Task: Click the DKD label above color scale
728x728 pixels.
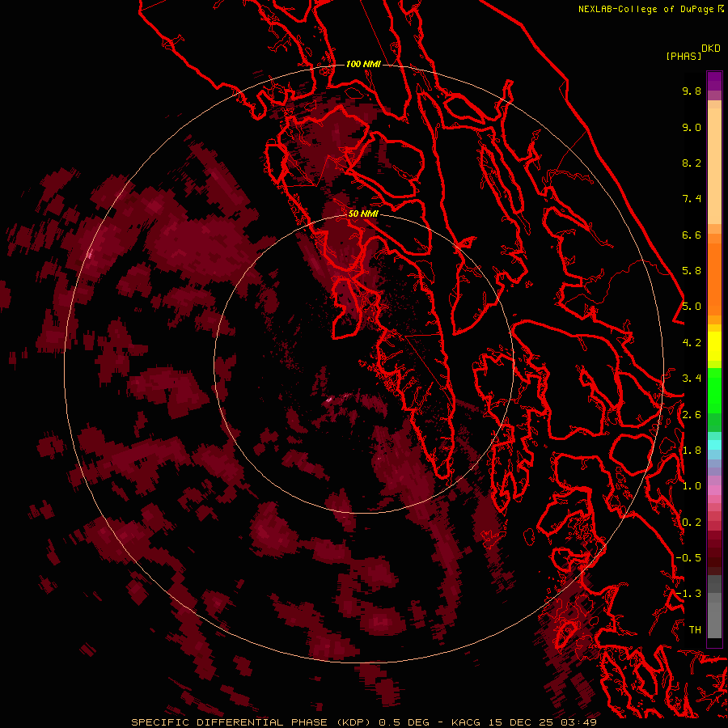Action: [711, 49]
